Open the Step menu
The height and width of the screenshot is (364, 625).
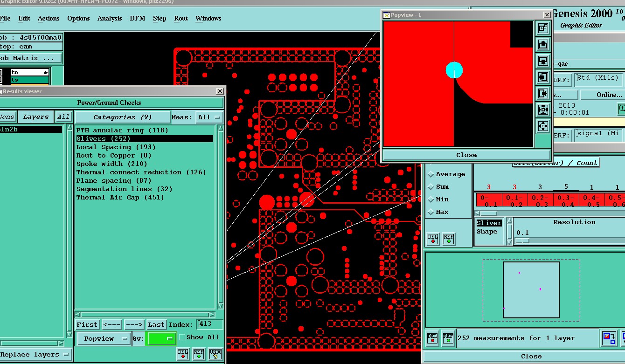160,19
